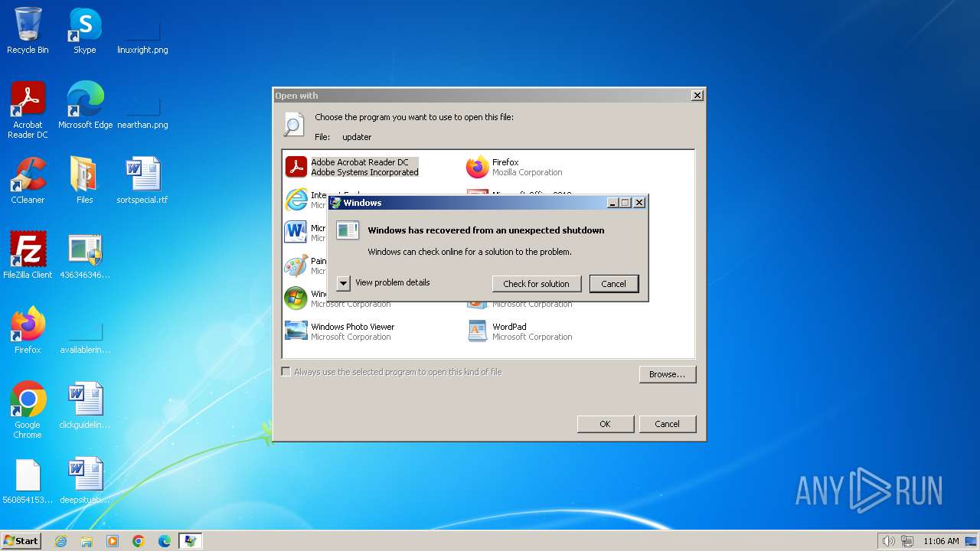
Task: Expand View problem details arrow
Action: click(344, 283)
